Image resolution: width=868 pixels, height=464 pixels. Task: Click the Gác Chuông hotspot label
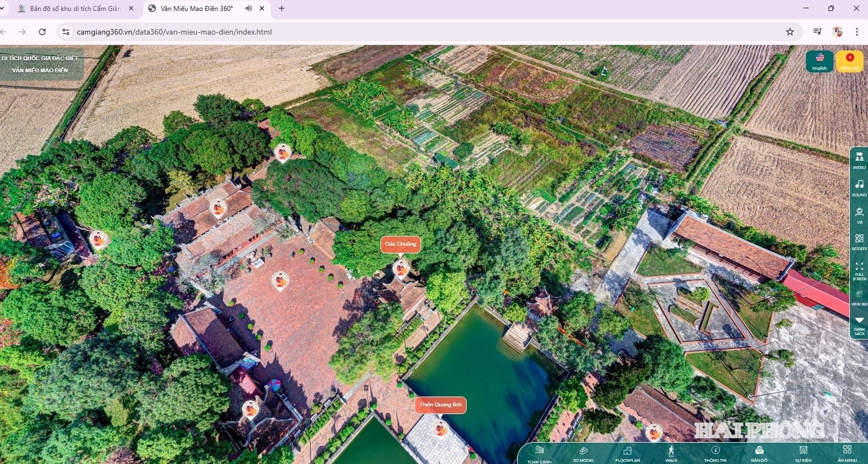pos(401,244)
